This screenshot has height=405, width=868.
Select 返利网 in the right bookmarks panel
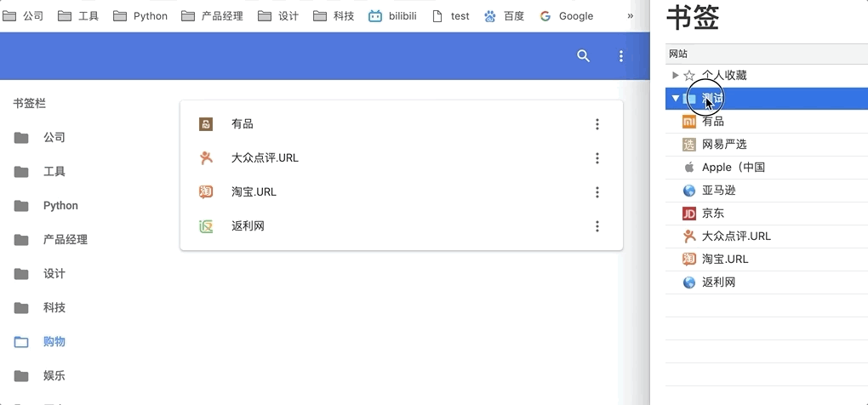pos(767,282)
